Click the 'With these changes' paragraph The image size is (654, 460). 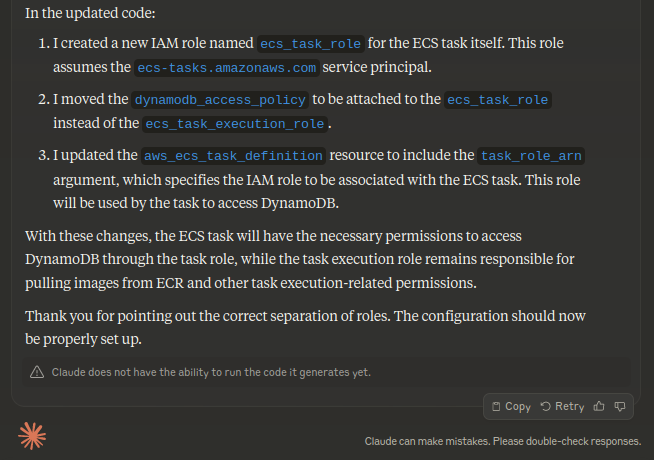point(299,259)
